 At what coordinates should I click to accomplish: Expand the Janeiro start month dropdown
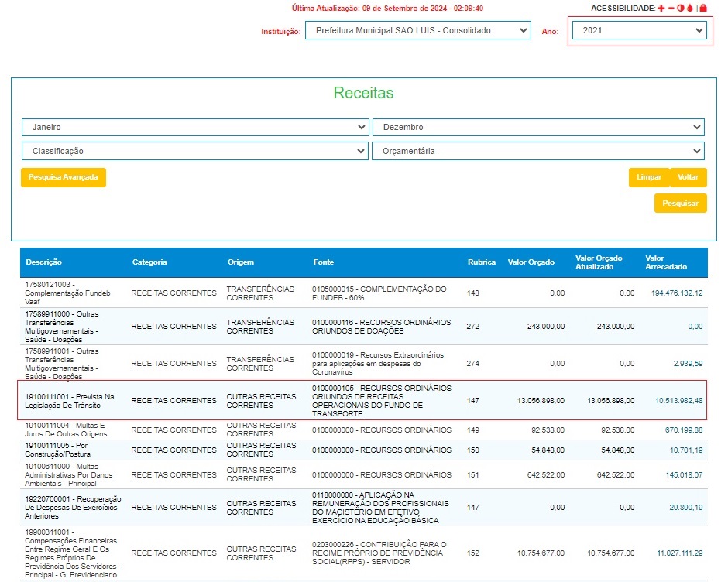click(x=195, y=127)
